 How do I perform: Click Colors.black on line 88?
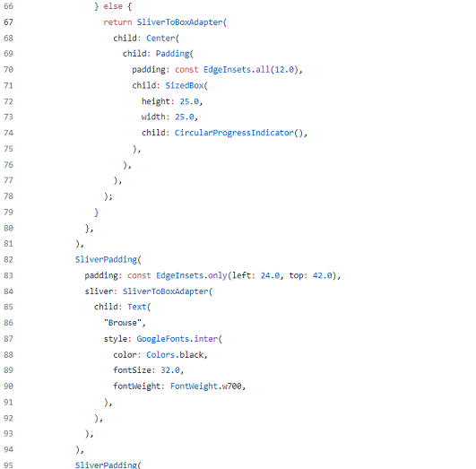point(175,355)
